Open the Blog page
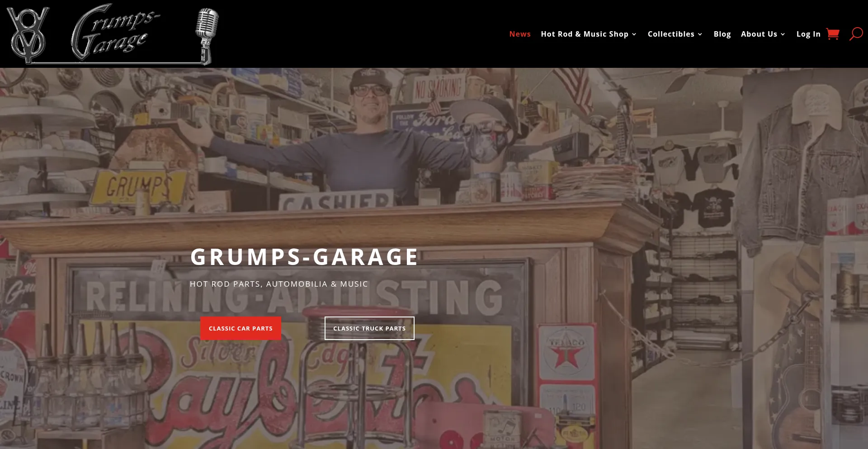The height and width of the screenshot is (449, 868). (722, 34)
